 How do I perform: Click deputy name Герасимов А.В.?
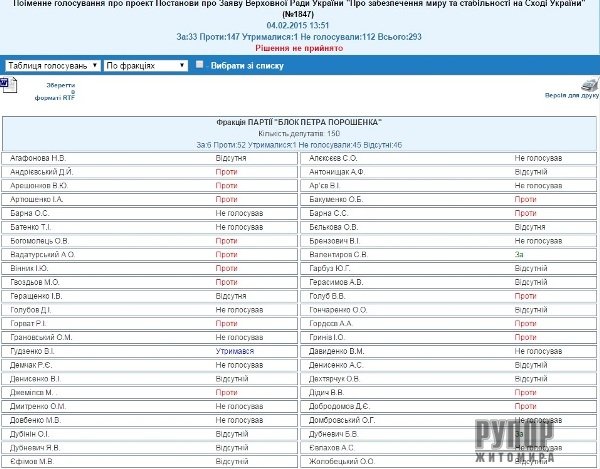coord(337,283)
